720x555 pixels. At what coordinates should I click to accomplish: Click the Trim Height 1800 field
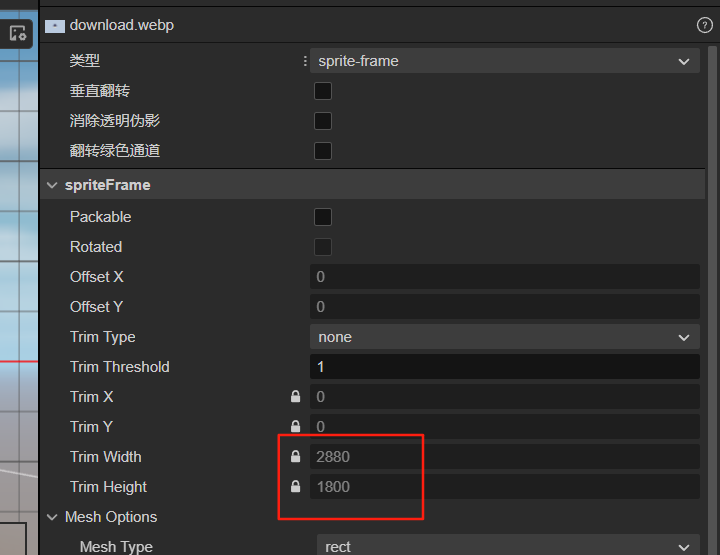click(x=505, y=487)
